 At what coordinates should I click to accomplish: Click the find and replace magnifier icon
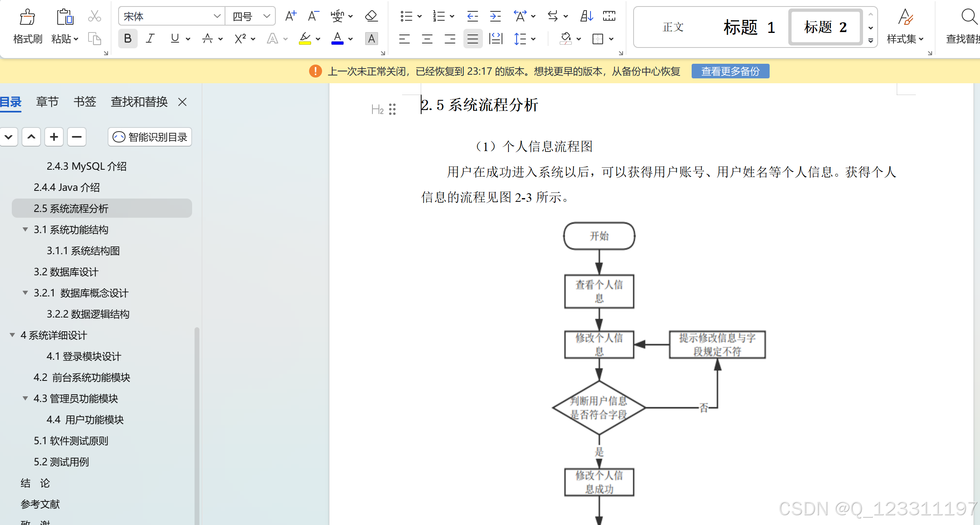pos(969,17)
